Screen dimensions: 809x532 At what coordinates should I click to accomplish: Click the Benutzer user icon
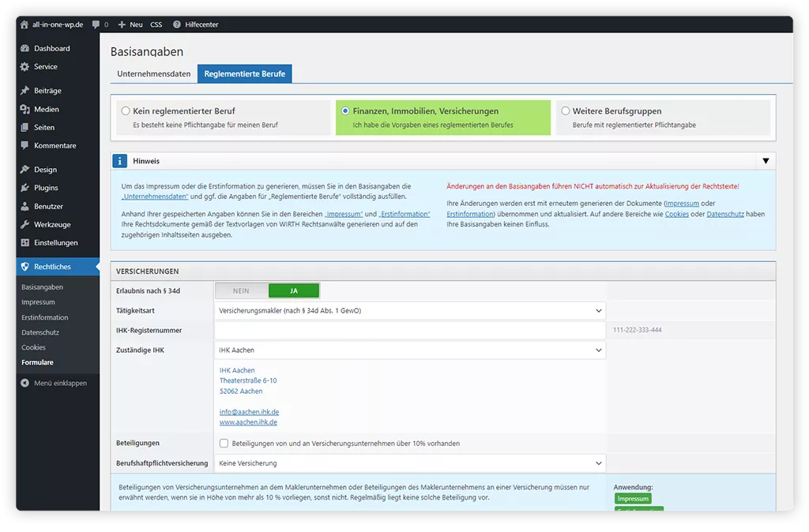[x=25, y=206]
